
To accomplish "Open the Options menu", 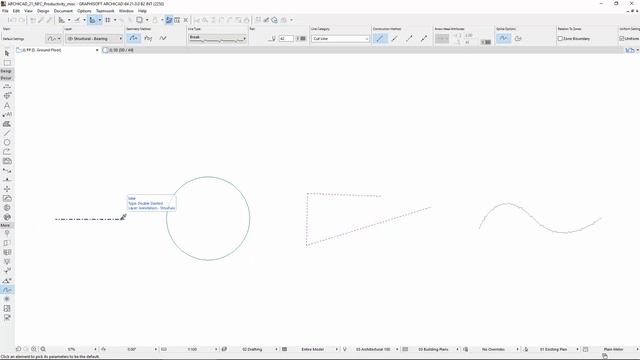I will coord(84,11).
